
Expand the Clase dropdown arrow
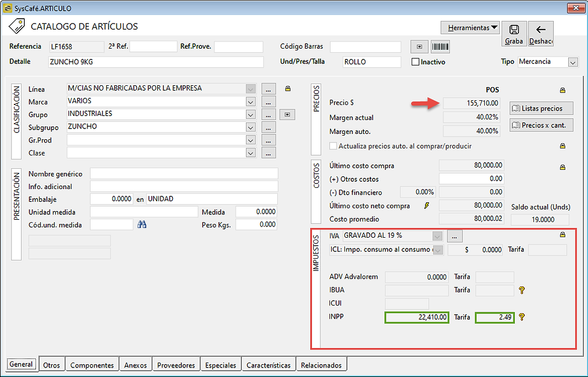pyautogui.click(x=251, y=152)
